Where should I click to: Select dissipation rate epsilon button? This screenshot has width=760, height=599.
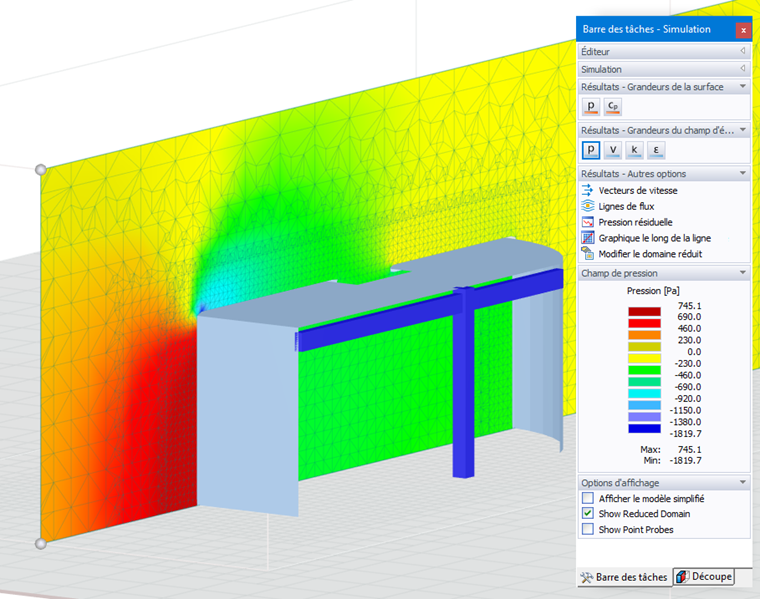tap(656, 150)
